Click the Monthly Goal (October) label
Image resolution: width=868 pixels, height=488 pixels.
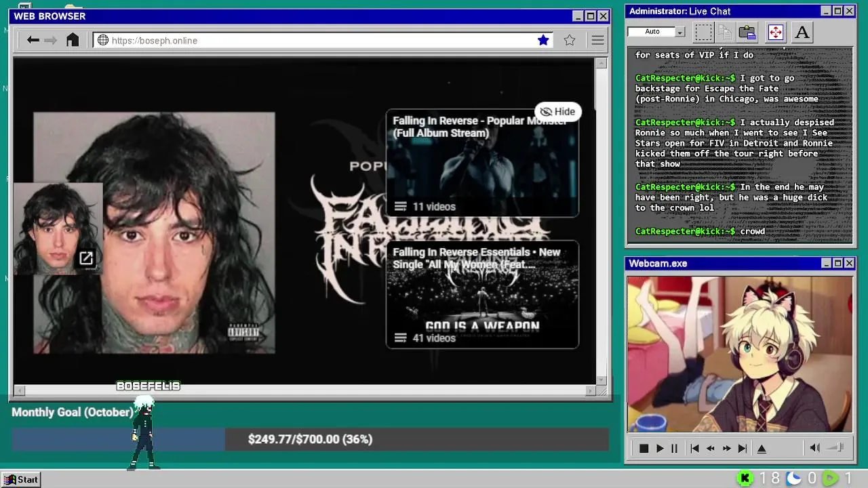pos(73,412)
